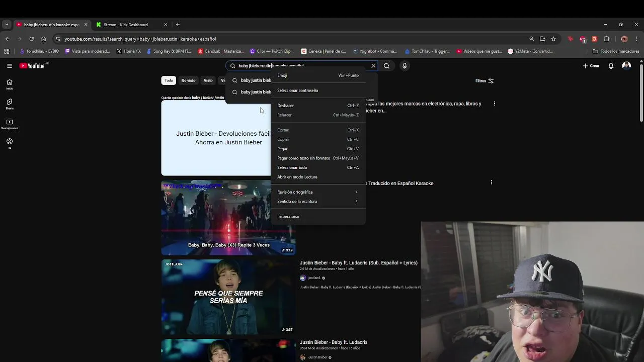
Task: Click the Crear button
Action: click(591, 66)
